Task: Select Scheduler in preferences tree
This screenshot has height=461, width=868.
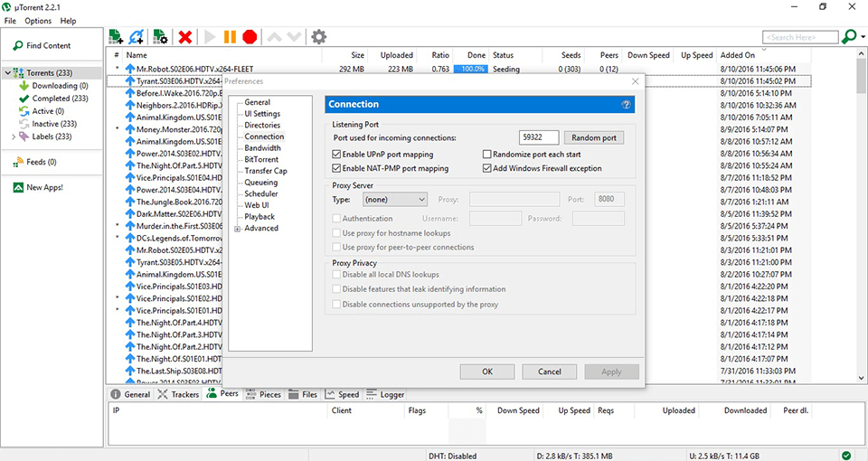Action: pos(261,193)
